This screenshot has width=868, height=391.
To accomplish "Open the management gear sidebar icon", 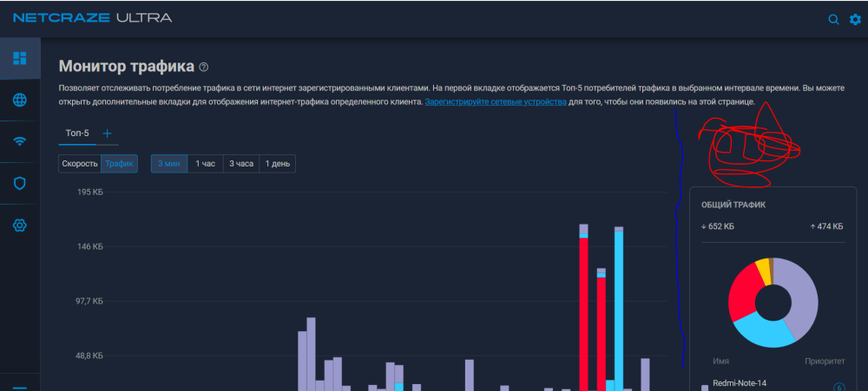I will coord(20,225).
